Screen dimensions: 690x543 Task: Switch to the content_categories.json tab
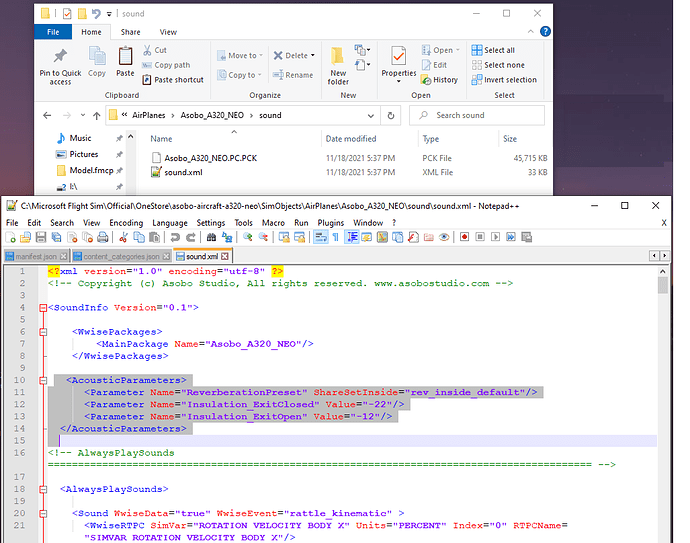pyautogui.click(x=121, y=257)
